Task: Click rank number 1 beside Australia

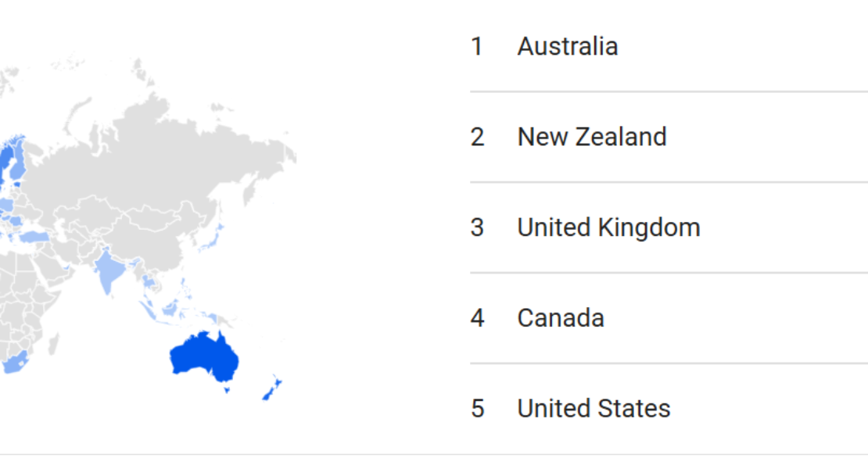Action: 477,46
